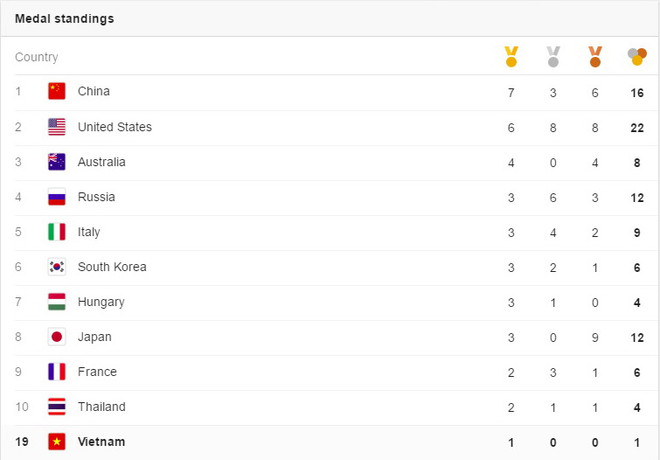Click China's gold medal count 7
This screenshot has width=660, height=460.
511,92
